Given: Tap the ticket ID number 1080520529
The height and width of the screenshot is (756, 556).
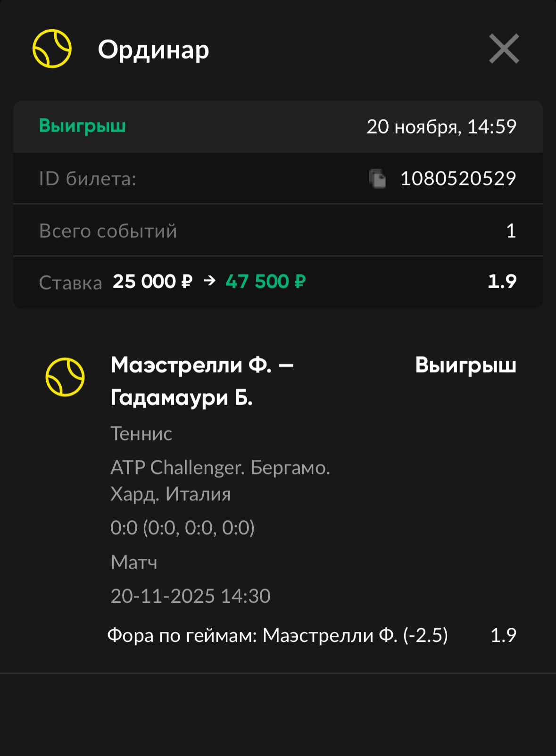Looking at the screenshot, I should [458, 179].
